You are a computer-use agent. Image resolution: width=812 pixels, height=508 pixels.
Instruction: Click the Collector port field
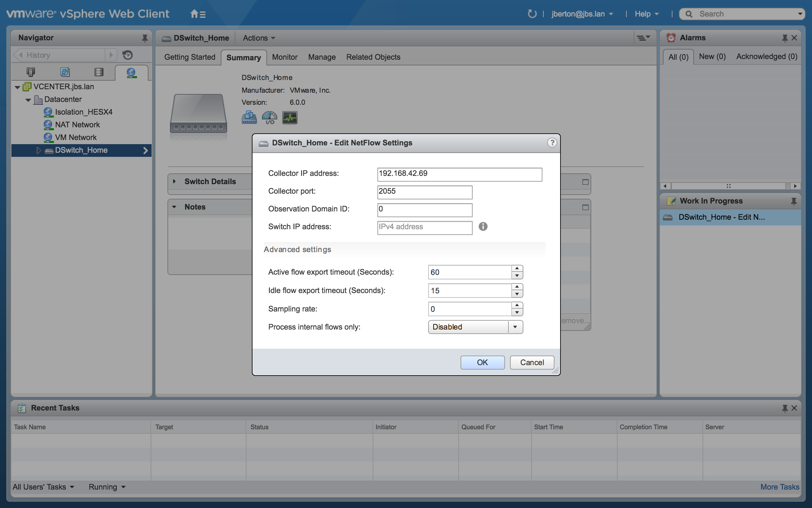pos(424,192)
